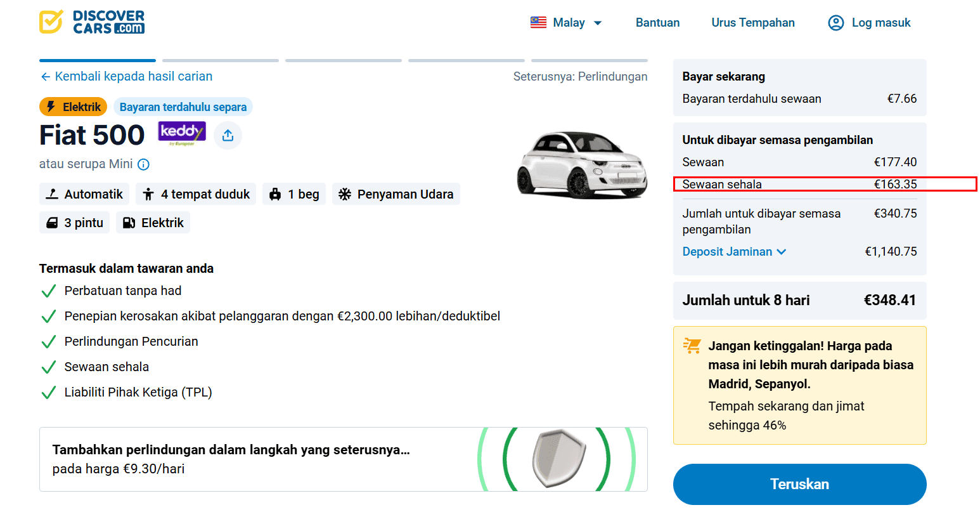This screenshot has height=531, width=980.
Task: Click the gear shift Automatik icon
Action: pos(53,194)
